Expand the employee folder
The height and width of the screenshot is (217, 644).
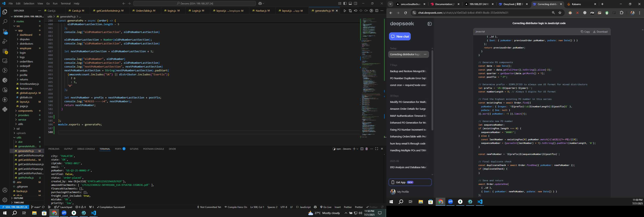click(26, 48)
